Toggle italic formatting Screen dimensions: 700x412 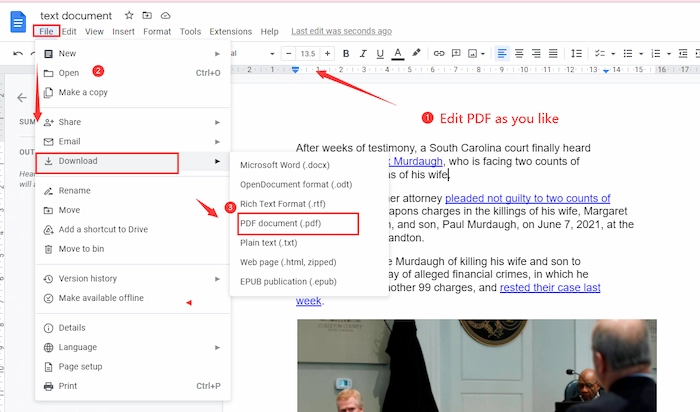[363, 54]
